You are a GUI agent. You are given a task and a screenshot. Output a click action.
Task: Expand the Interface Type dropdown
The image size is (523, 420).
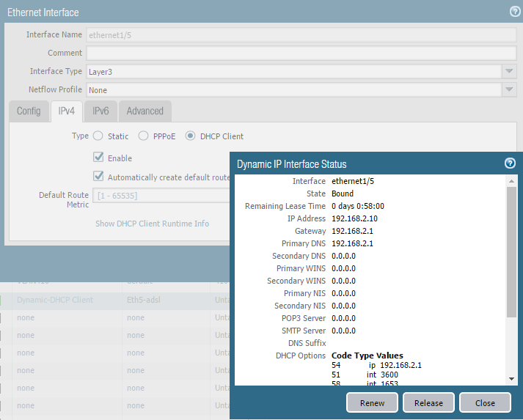[509, 72]
